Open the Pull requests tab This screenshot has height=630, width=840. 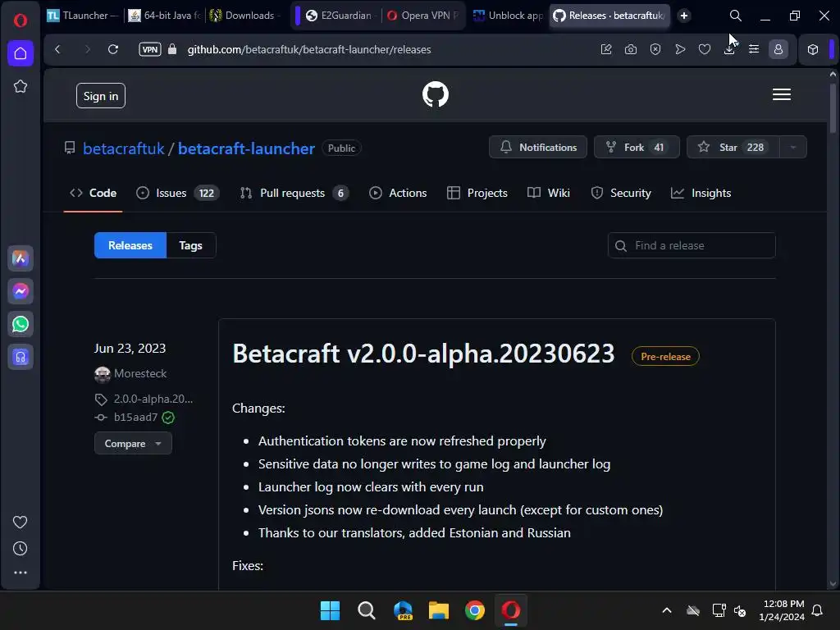click(294, 193)
